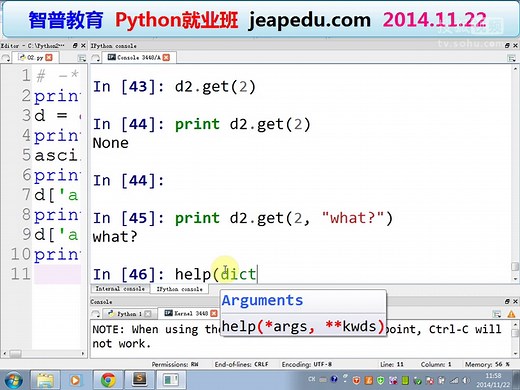Click the 'Column: 1' status entry

(x=436, y=364)
